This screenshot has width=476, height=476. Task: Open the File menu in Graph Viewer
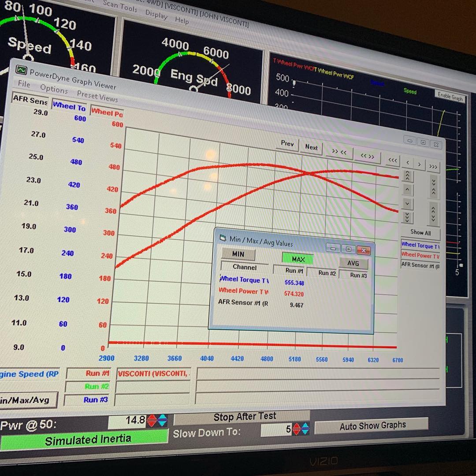pyautogui.click(x=24, y=84)
